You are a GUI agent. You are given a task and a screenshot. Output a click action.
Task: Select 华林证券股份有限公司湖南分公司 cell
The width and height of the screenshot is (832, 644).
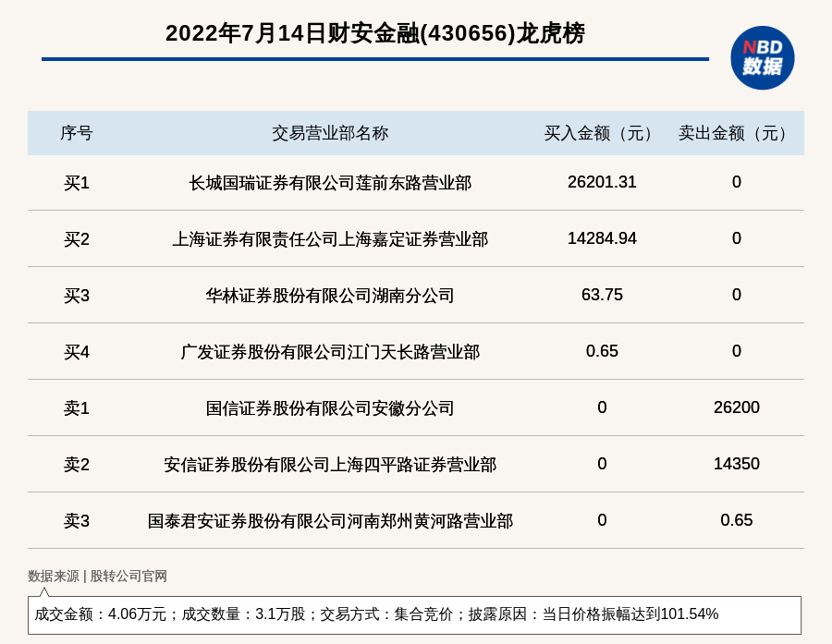point(330,296)
